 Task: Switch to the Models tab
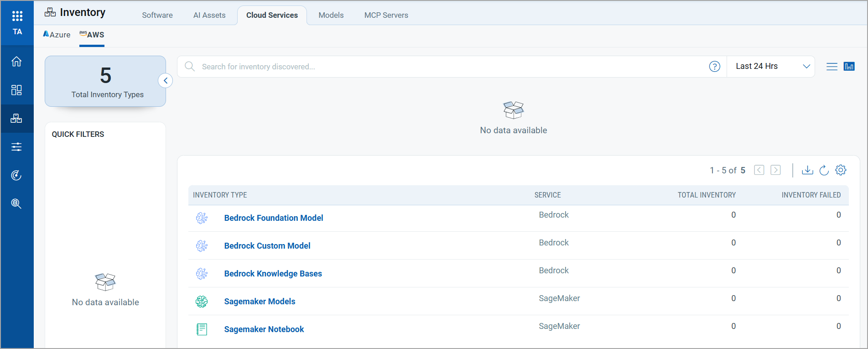(x=331, y=15)
